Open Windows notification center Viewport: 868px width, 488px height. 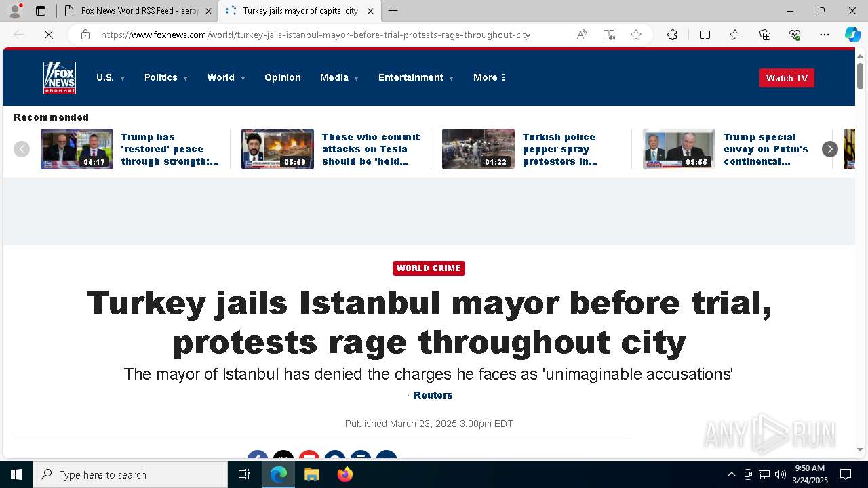click(846, 474)
